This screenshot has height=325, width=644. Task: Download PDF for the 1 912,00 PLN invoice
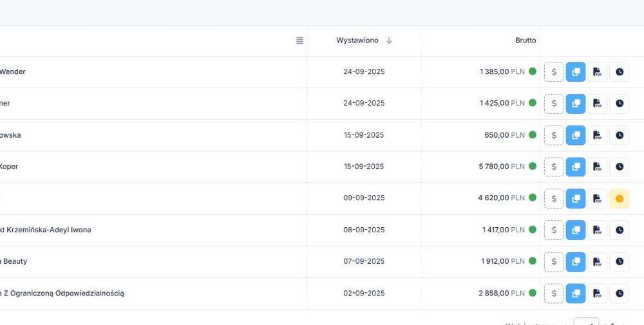tap(597, 261)
